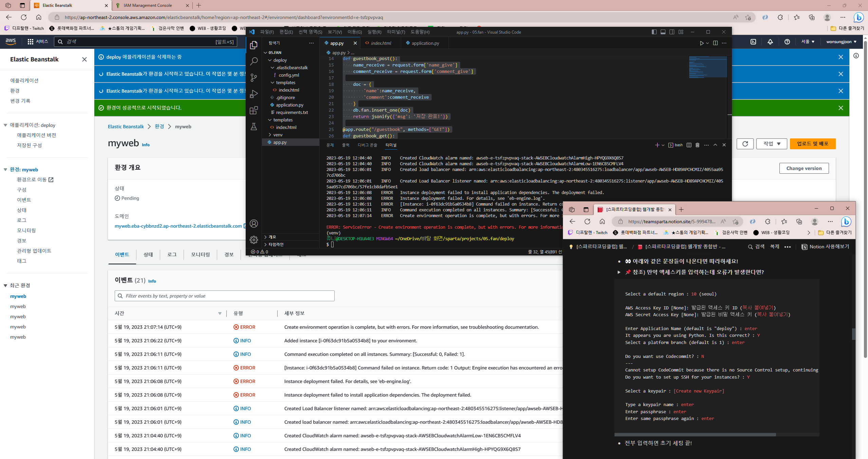Open VS Code Manage gear icon
Image resolution: width=868 pixels, height=459 pixels.
[253, 240]
